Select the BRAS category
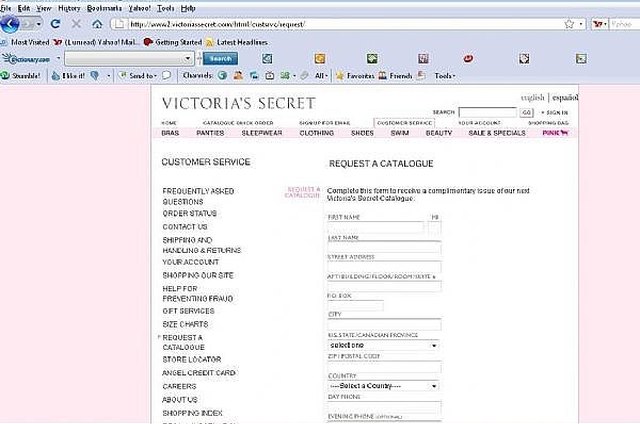 tap(170, 133)
